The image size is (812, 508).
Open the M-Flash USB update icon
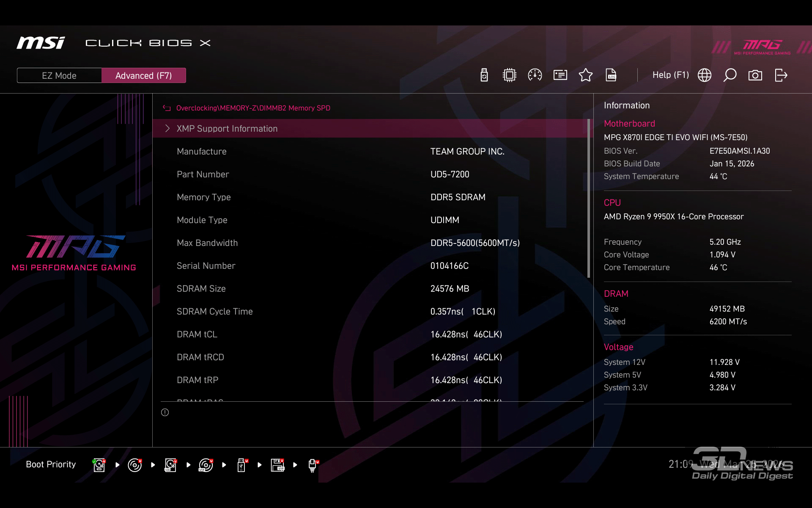484,75
